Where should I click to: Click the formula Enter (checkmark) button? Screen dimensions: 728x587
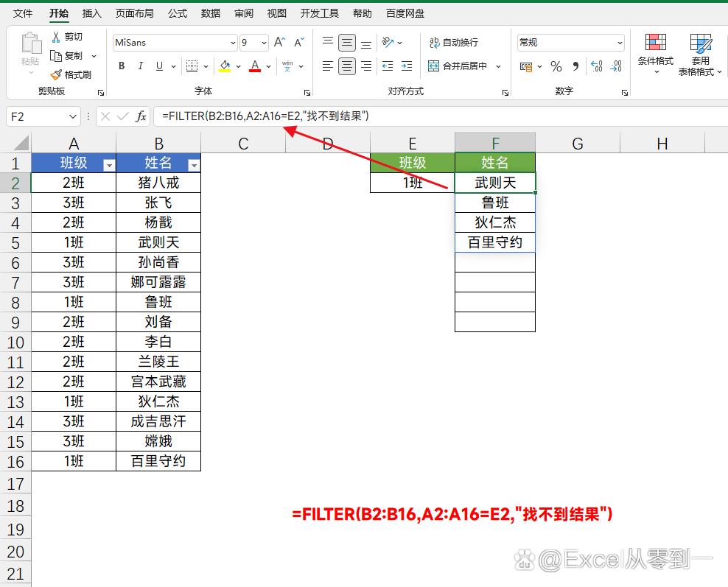pyautogui.click(x=123, y=116)
